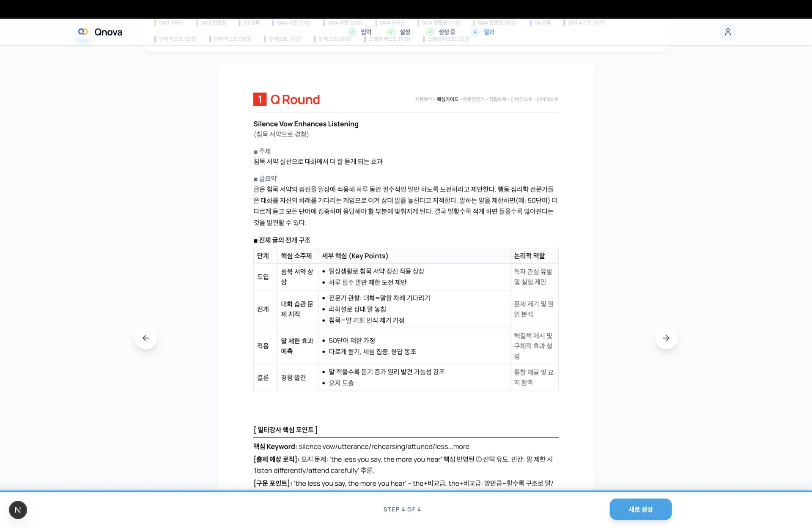Click the Qnova brand name text

pos(108,32)
